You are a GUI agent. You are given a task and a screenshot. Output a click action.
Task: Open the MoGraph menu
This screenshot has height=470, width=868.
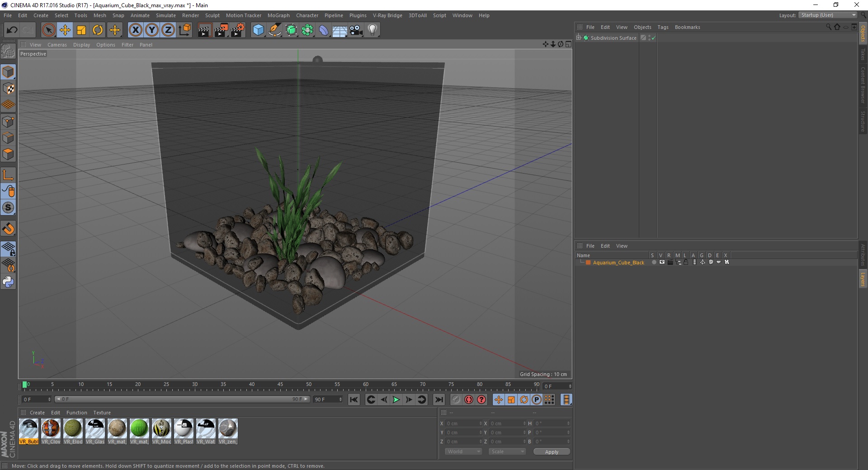278,15
